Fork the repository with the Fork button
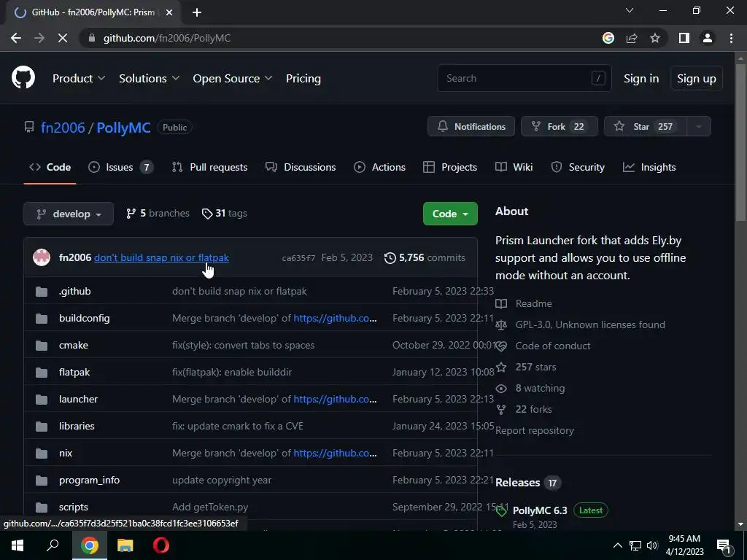The image size is (747, 560). point(560,127)
